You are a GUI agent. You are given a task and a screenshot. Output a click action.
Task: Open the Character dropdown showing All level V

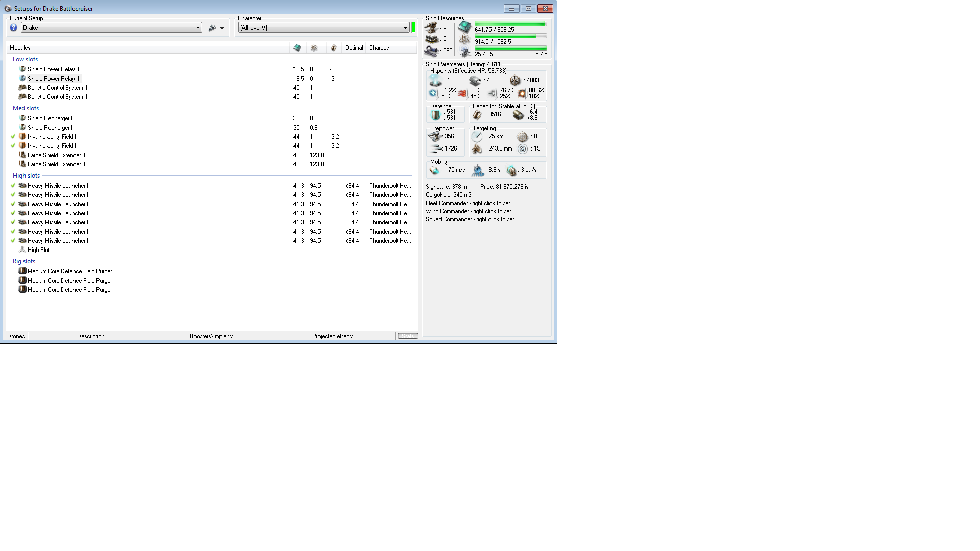click(324, 28)
